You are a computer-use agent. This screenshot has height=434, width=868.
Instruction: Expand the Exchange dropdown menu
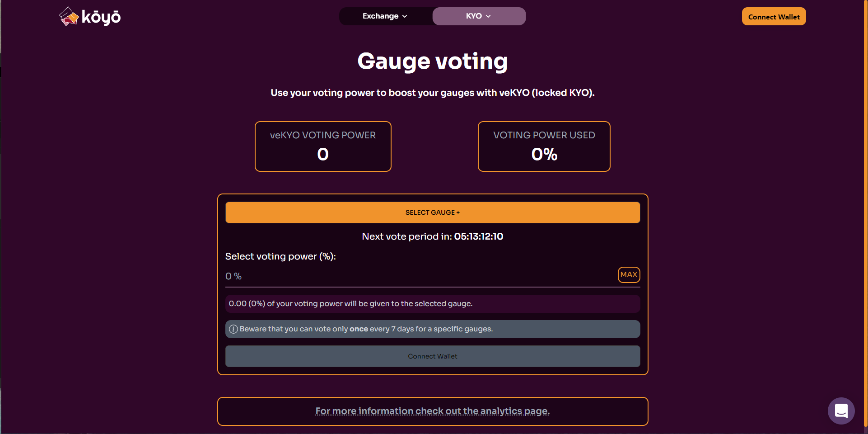pos(385,16)
